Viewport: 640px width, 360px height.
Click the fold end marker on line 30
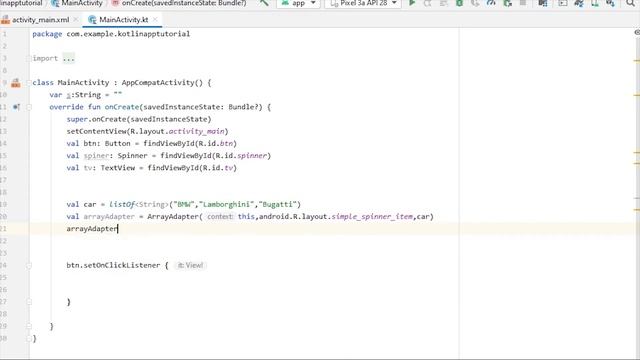pos(29,338)
